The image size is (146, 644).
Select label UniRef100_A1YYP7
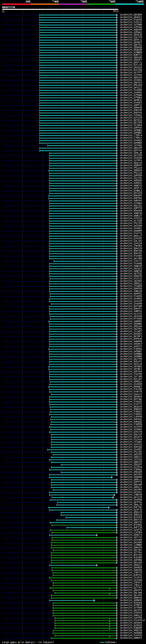coord(131,72)
